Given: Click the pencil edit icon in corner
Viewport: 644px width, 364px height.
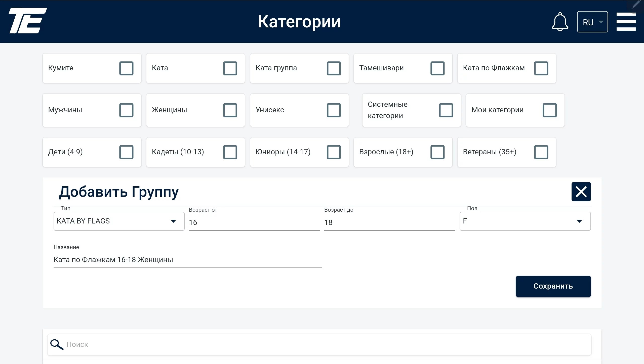Looking at the screenshot, I should 636,5.
